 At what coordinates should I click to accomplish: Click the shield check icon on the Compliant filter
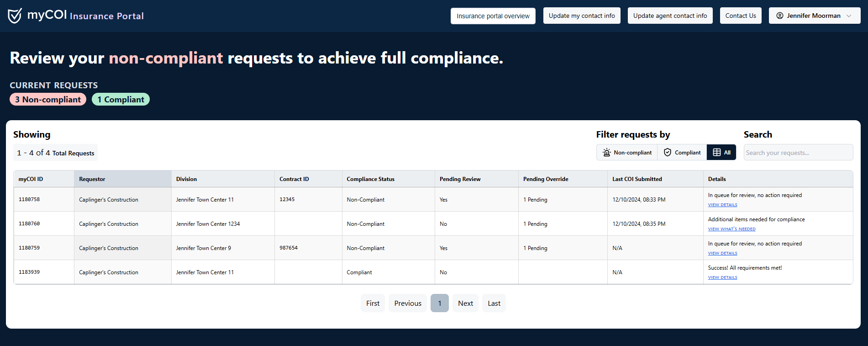[668, 152]
